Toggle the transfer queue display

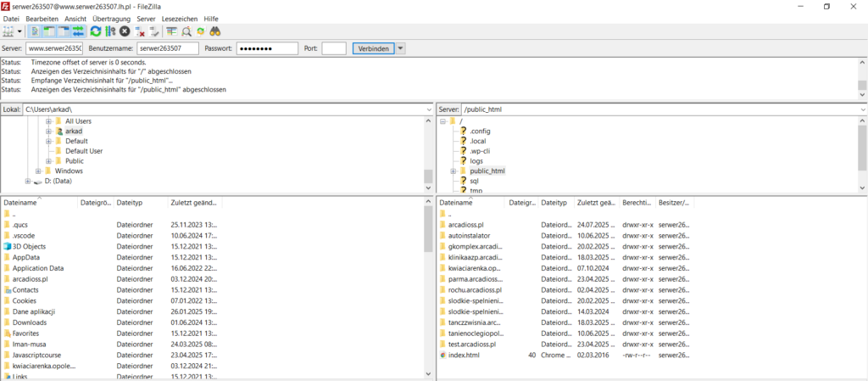pos(78,31)
